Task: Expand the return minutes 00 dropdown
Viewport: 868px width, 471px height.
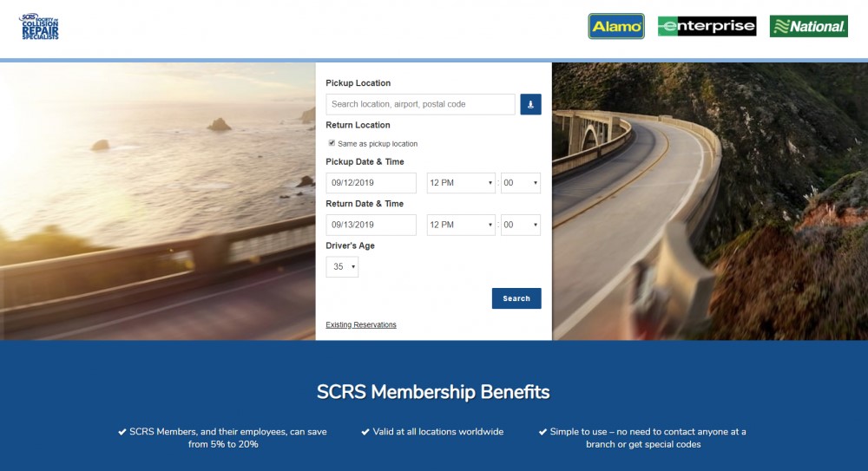Action: 520,225
